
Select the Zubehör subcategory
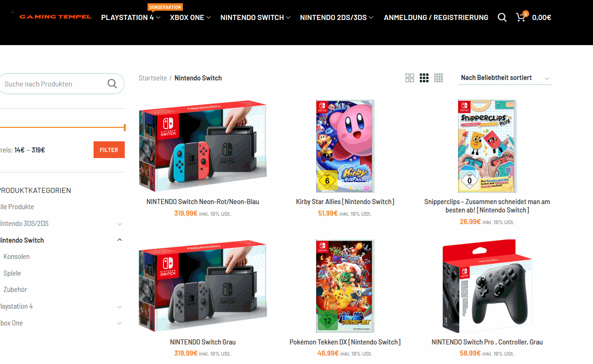click(x=15, y=290)
